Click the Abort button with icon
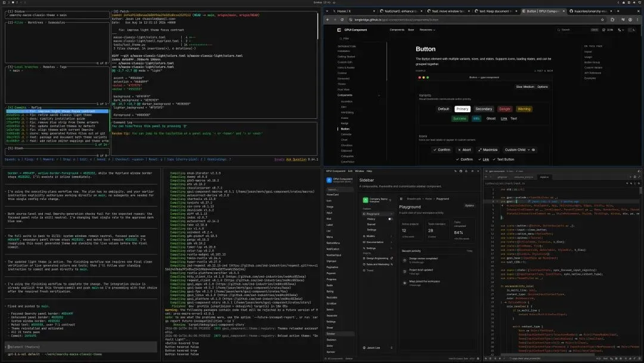The image size is (644, 363). tap(465, 150)
